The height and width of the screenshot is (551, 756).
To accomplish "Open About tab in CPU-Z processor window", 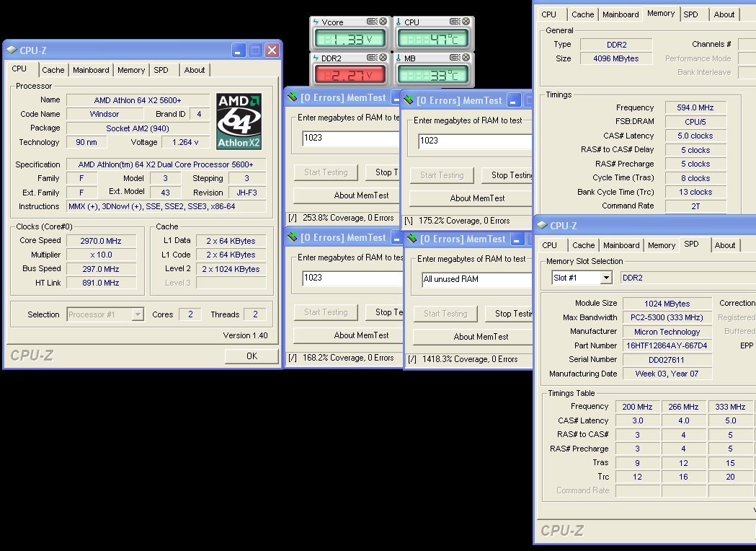I will tap(195, 70).
